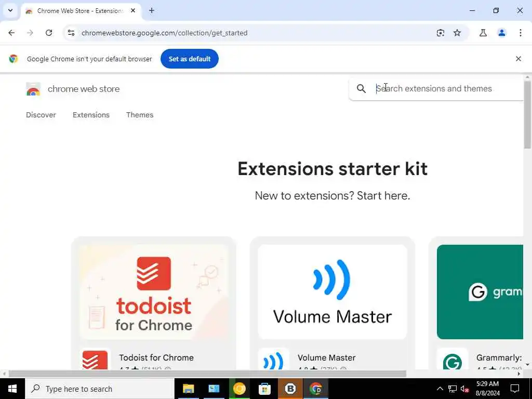The image size is (532, 399).
Task: Click the Chrome logo in the banner
Action: coord(14,59)
